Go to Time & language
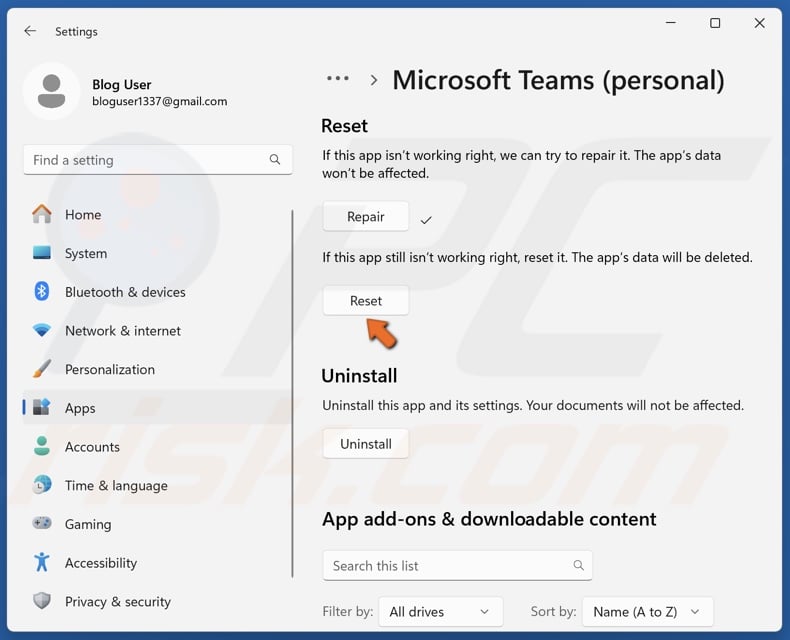Screen dimensions: 790x640 point(156,485)
